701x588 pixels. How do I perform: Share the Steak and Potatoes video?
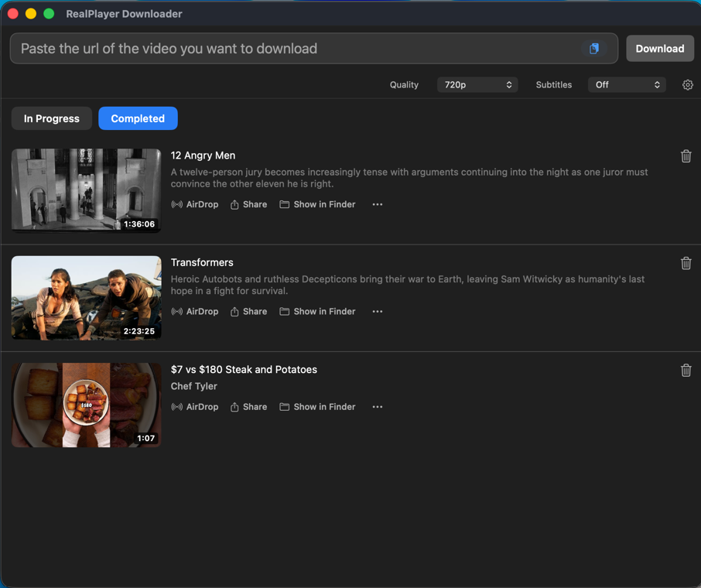[248, 406]
